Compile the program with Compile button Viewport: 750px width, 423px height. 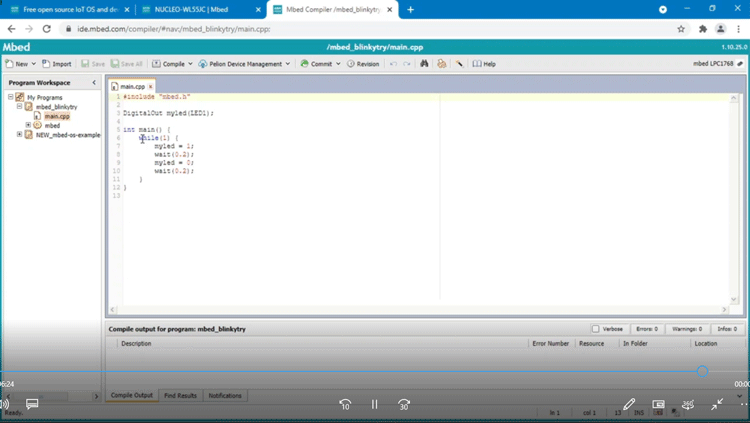point(168,64)
